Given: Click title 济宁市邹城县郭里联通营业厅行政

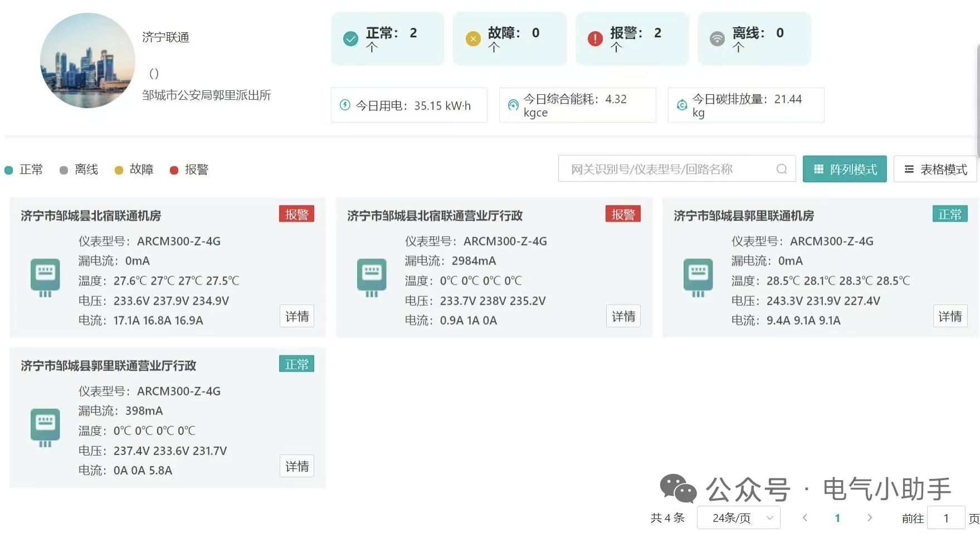Looking at the screenshot, I should pyautogui.click(x=109, y=365).
